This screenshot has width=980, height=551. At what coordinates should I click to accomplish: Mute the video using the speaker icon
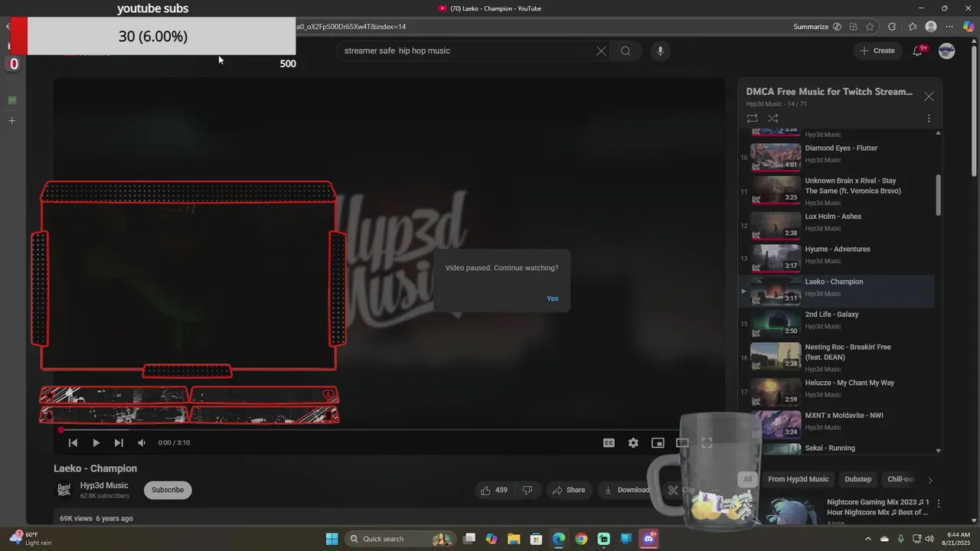[142, 442]
